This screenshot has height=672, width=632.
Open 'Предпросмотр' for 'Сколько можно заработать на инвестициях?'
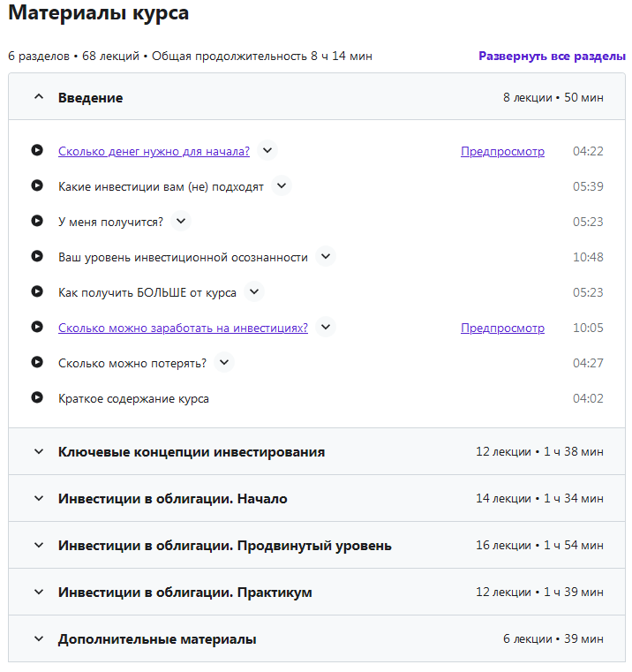pos(502,328)
